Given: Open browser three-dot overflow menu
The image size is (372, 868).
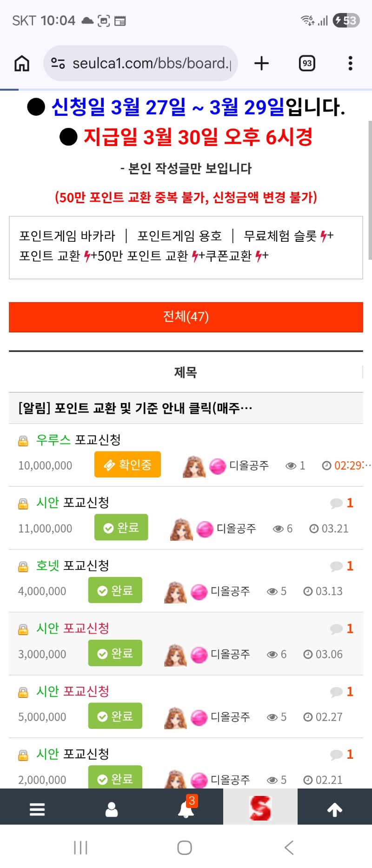Looking at the screenshot, I should [350, 63].
